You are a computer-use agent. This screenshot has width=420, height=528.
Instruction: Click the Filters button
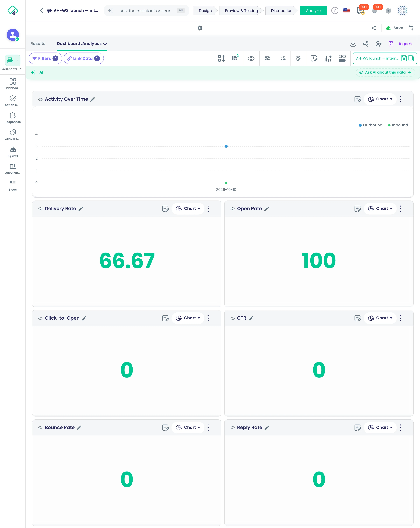pos(45,58)
